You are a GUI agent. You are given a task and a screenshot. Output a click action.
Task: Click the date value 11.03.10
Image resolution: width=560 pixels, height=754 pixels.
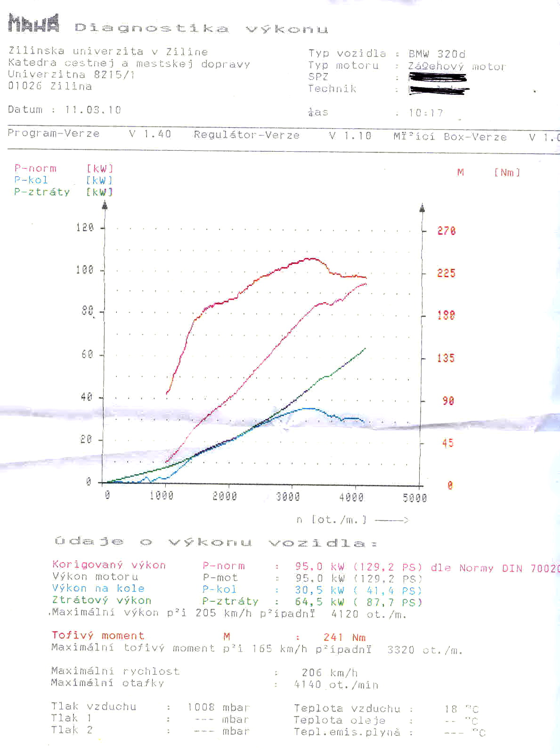tap(93, 110)
